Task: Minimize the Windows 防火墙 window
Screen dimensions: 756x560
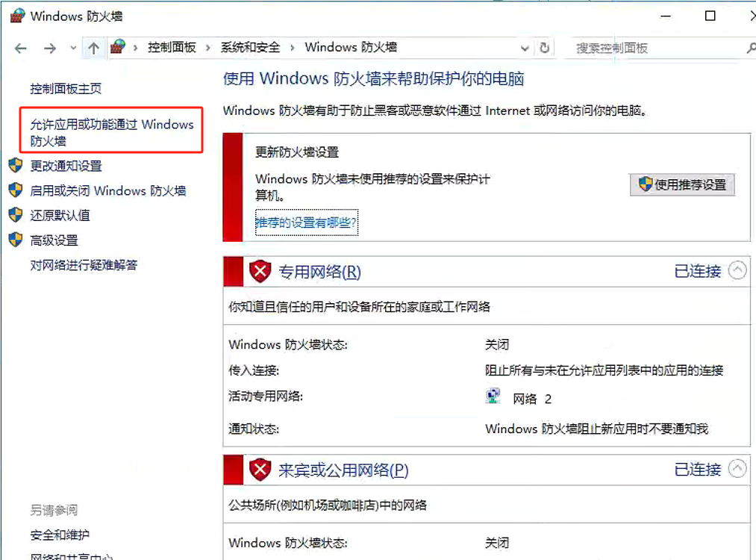Action: pyautogui.click(x=666, y=16)
